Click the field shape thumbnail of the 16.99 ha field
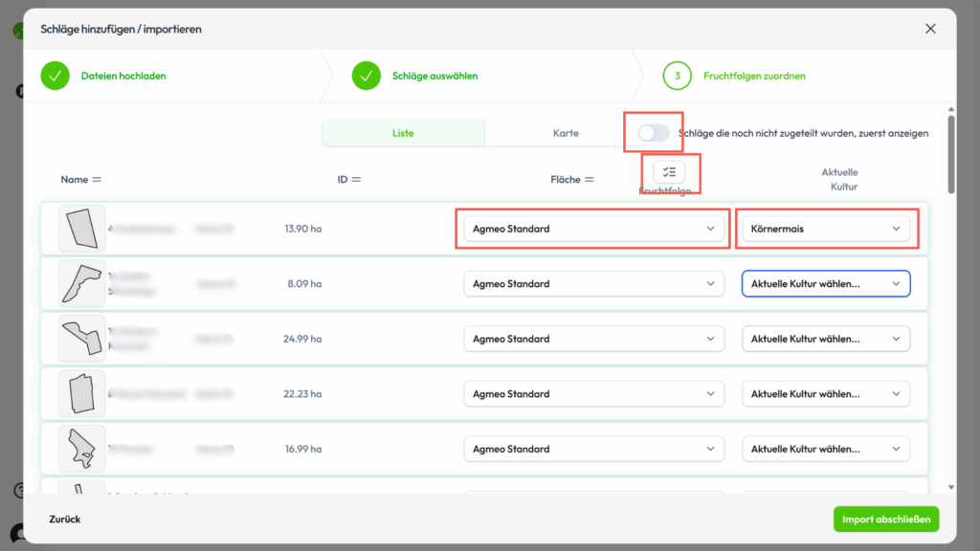Image resolution: width=980 pixels, height=551 pixels. (x=81, y=449)
